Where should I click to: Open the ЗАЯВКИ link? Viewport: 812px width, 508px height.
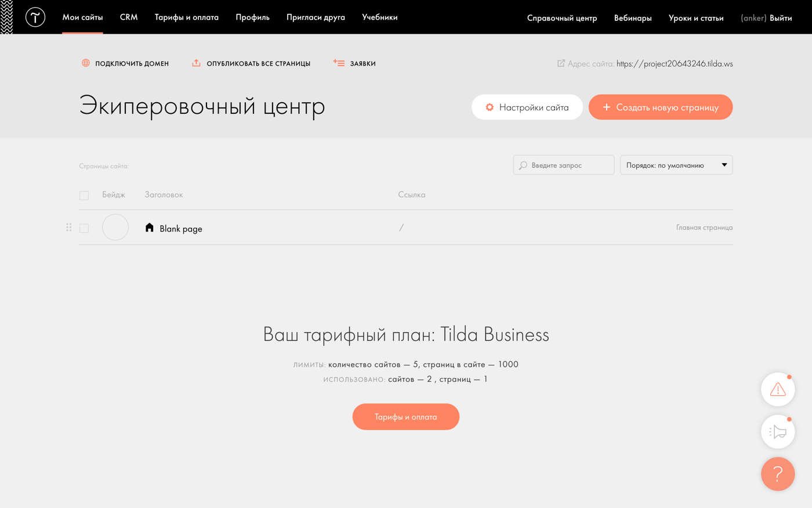pyautogui.click(x=363, y=63)
